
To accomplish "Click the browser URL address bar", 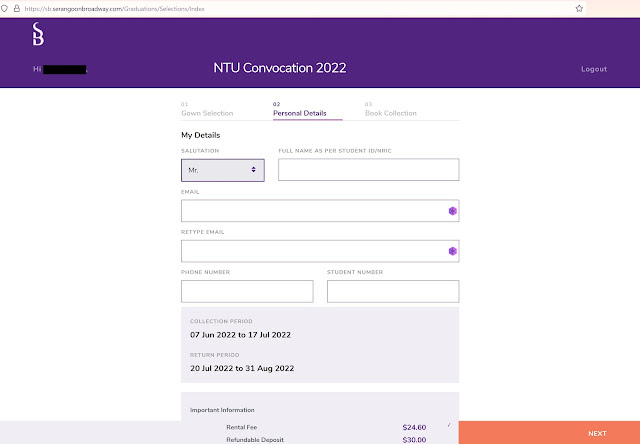I will [294, 9].
